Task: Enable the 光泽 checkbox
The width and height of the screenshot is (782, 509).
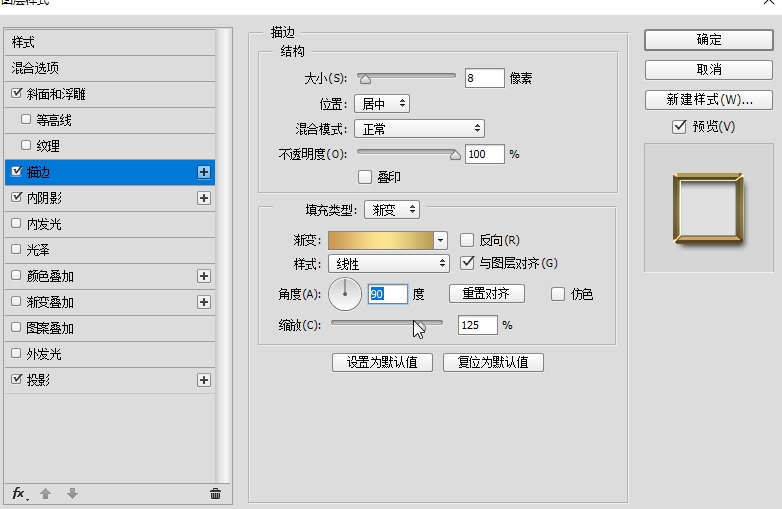Action: click(x=16, y=249)
